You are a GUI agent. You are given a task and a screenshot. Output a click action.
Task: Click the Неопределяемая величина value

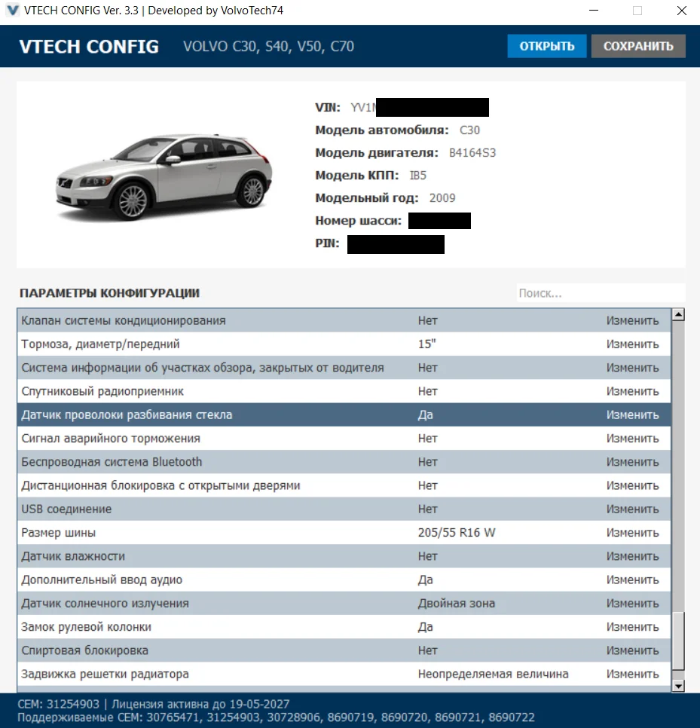493,674
